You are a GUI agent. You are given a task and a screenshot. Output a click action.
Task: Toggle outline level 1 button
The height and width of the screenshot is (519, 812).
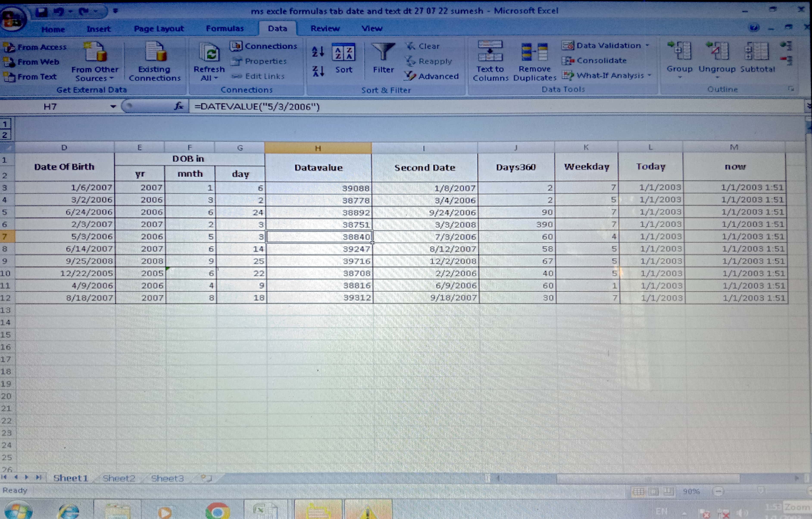(5, 124)
